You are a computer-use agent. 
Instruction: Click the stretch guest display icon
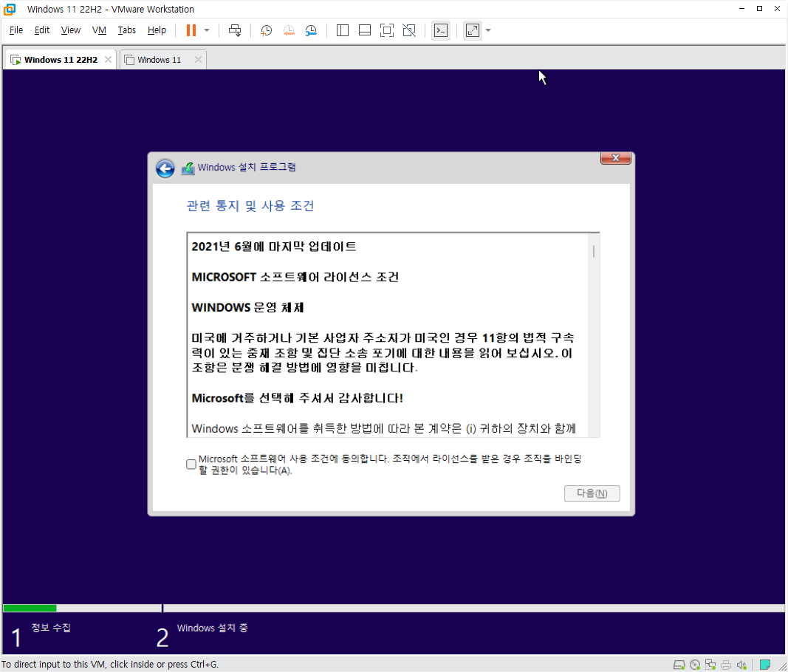tap(473, 30)
